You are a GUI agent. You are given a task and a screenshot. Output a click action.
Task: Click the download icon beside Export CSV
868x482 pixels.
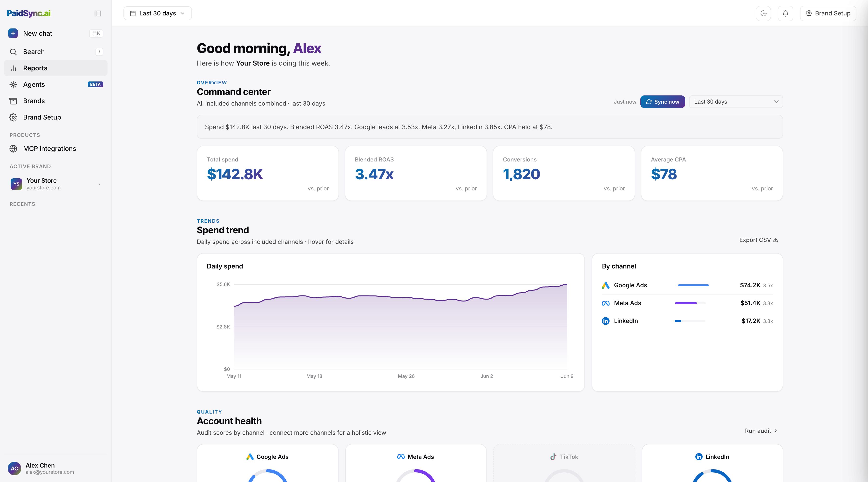tap(776, 240)
